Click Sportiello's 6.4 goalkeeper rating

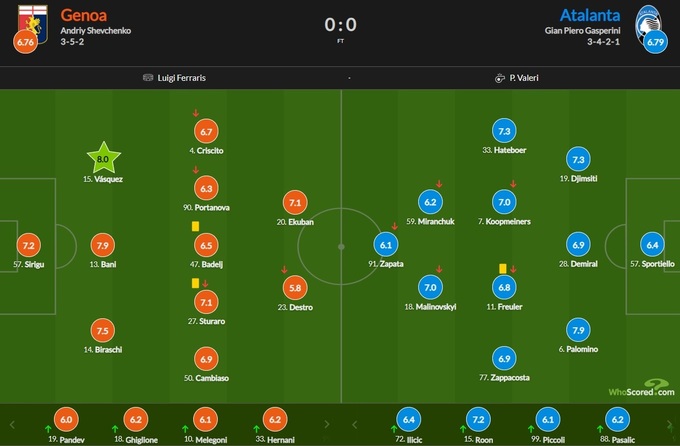click(x=652, y=245)
